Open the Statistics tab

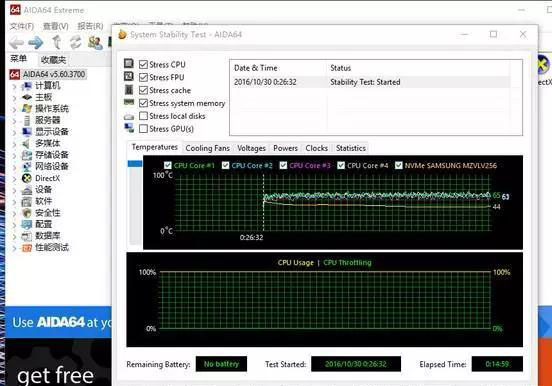(x=351, y=148)
